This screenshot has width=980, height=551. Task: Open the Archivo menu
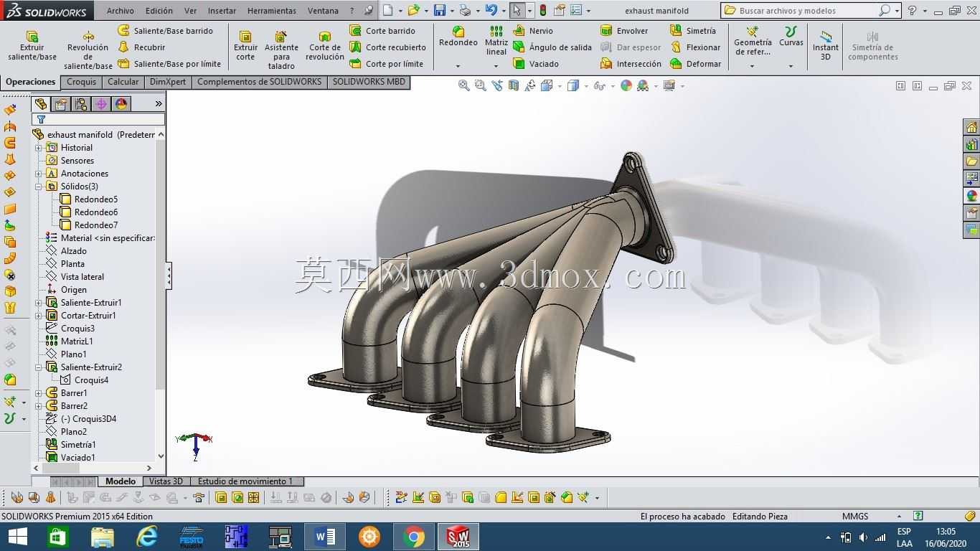[121, 11]
